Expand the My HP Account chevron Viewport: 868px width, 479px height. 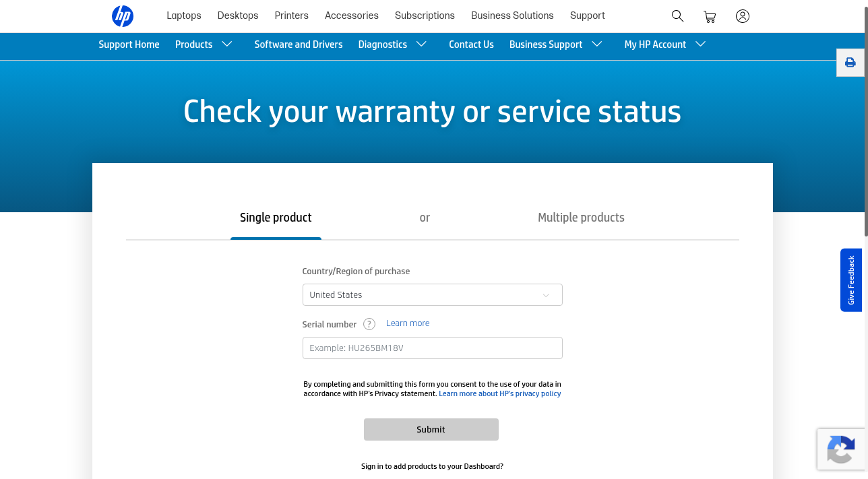tap(701, 44)
